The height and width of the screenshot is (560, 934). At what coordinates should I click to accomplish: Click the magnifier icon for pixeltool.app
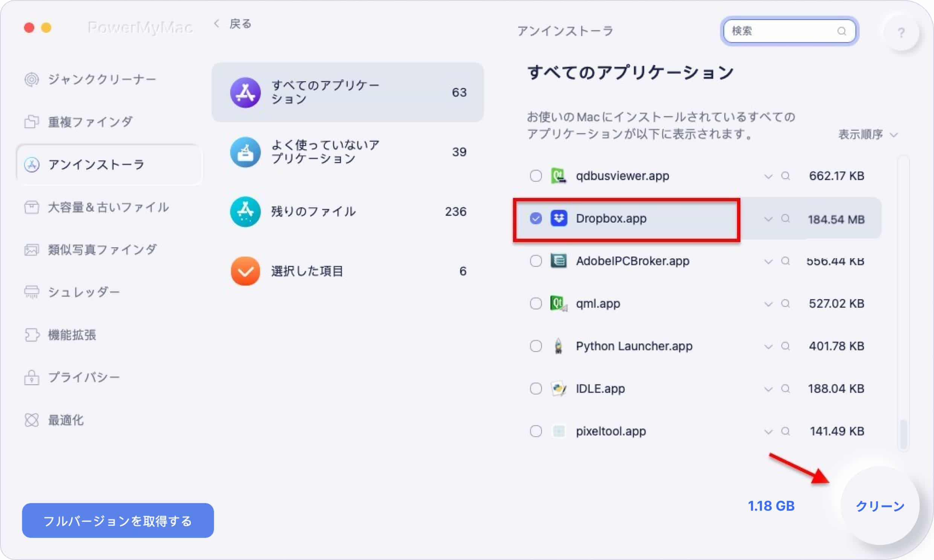tap(786, 431)
